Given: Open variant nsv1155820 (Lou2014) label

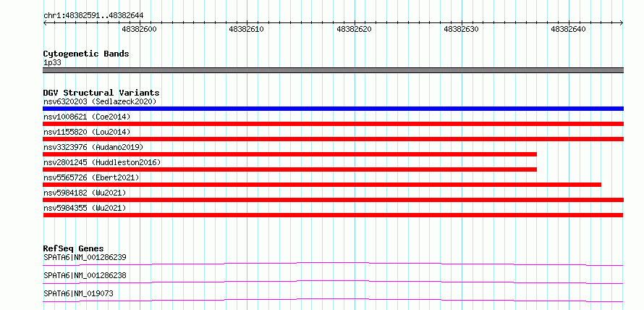Looking at the screenshot, I should tap(87, 132).
